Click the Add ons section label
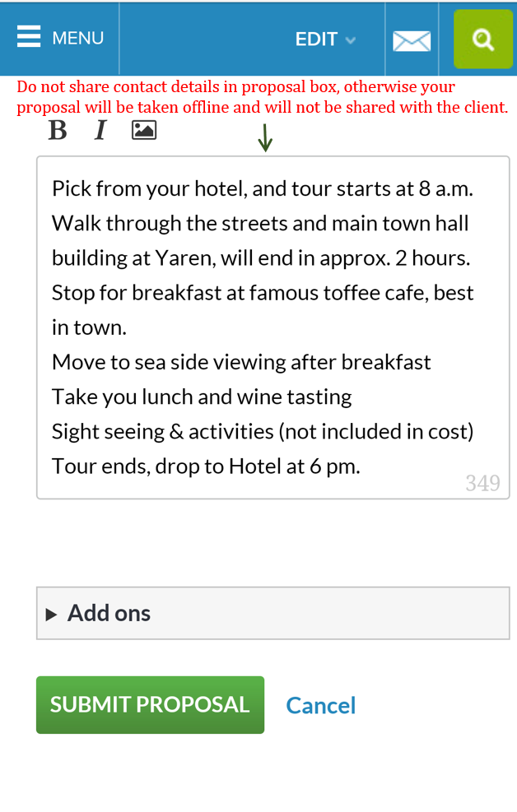Viewport: 517px width, 812px height. pos(109,613)
